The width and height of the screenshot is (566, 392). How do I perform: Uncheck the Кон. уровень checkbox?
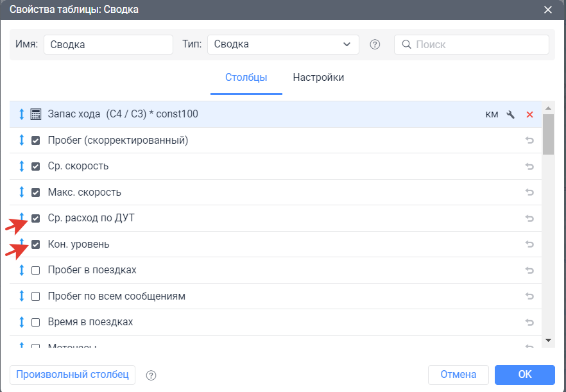pyautogui.click(x=36, y=244)
